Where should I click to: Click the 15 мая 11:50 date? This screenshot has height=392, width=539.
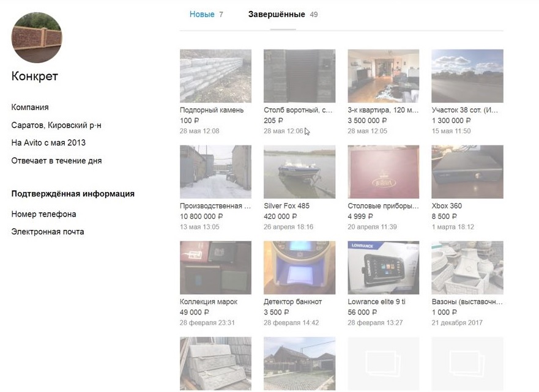pyautogui.click(x=452, y=131)
